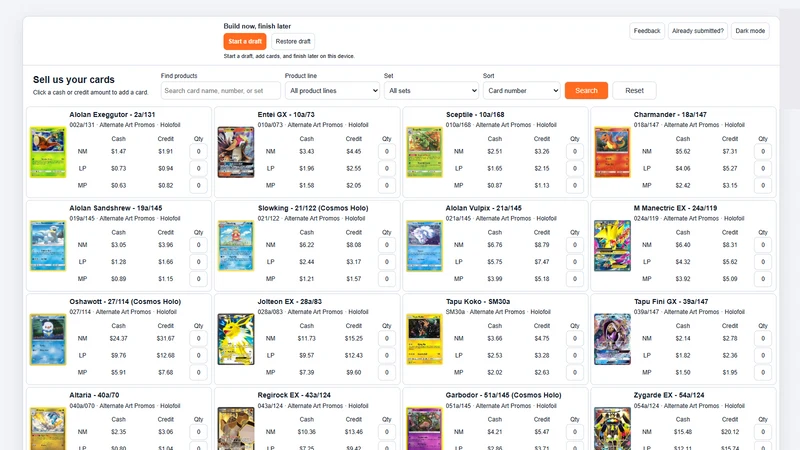Click Already submitted? button
This screenshot has height=450, width=800.
(x=697, y=31)
